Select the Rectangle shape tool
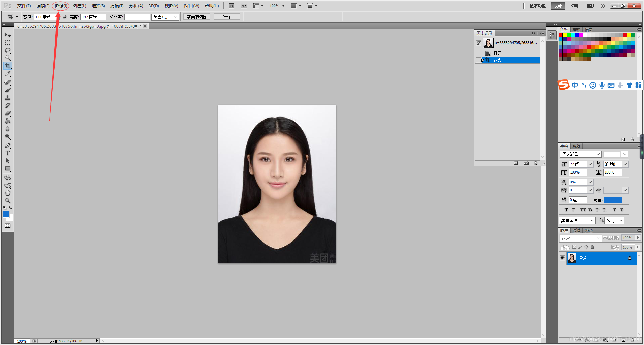Image resolution: width=644 pixels, height=345 pixels. coord(8,168)
